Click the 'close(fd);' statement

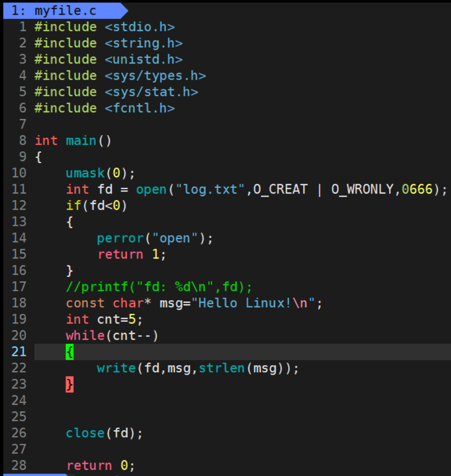tap(105, 433)
